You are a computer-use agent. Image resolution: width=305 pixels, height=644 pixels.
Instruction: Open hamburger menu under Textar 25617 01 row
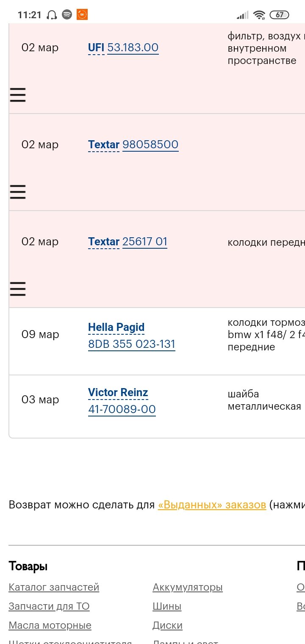(18, 289)
